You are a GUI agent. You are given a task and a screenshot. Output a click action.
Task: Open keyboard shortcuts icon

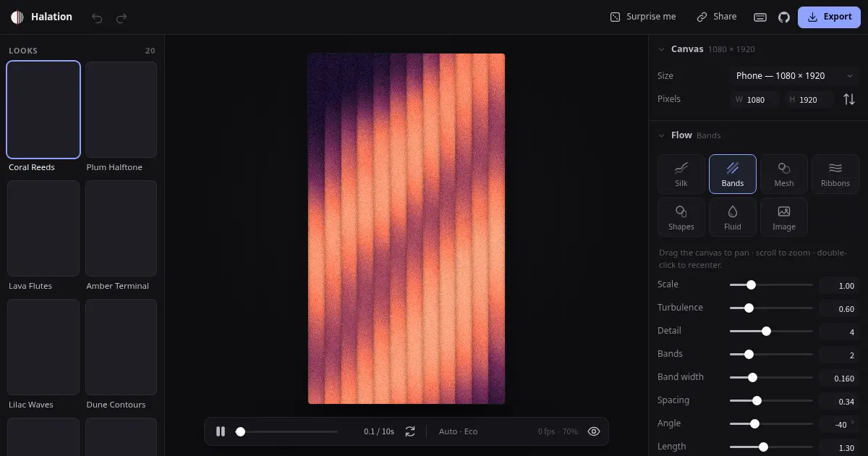pyautogui.click(x=760, y=17)
